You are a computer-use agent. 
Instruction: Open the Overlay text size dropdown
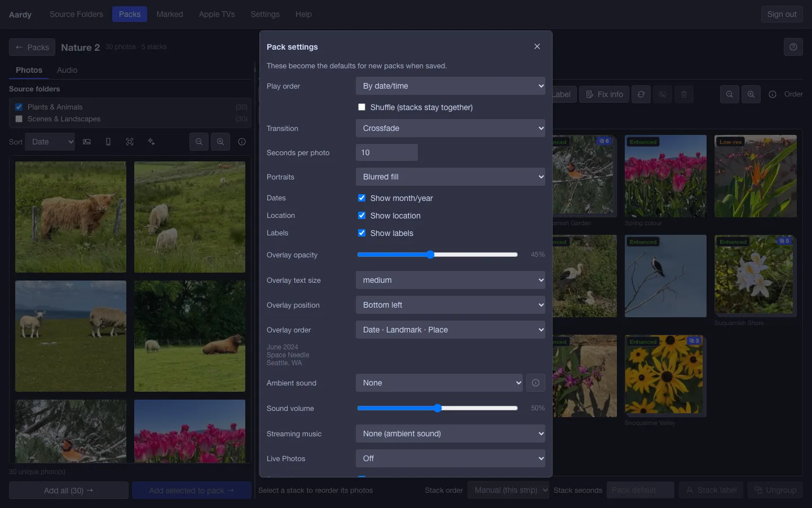pos(451,280)
